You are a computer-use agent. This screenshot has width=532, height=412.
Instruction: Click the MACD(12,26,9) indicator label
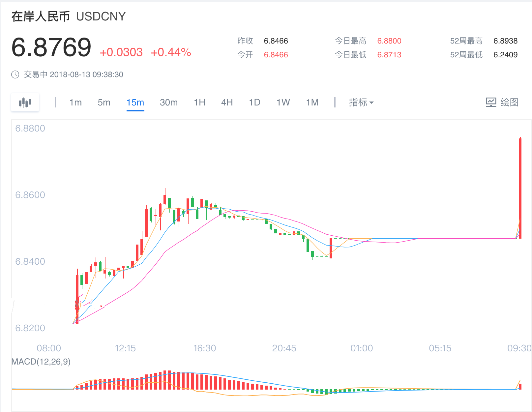click(41, 362)
